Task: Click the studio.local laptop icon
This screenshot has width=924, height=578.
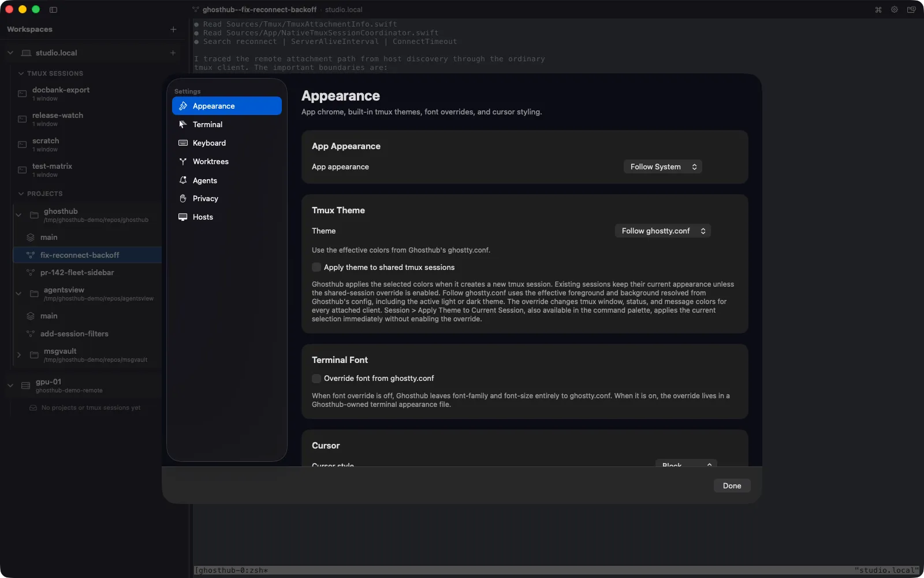Action: 26,53
